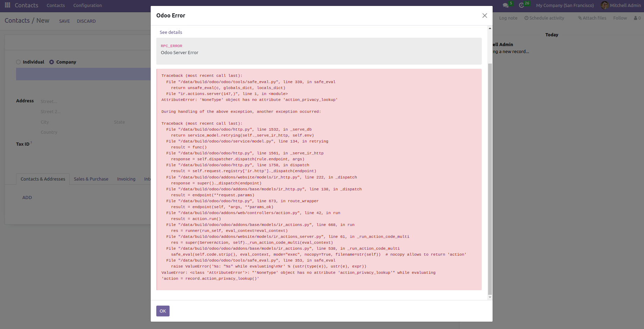
Task: Open the messages conversation icon
Action: 506,6
